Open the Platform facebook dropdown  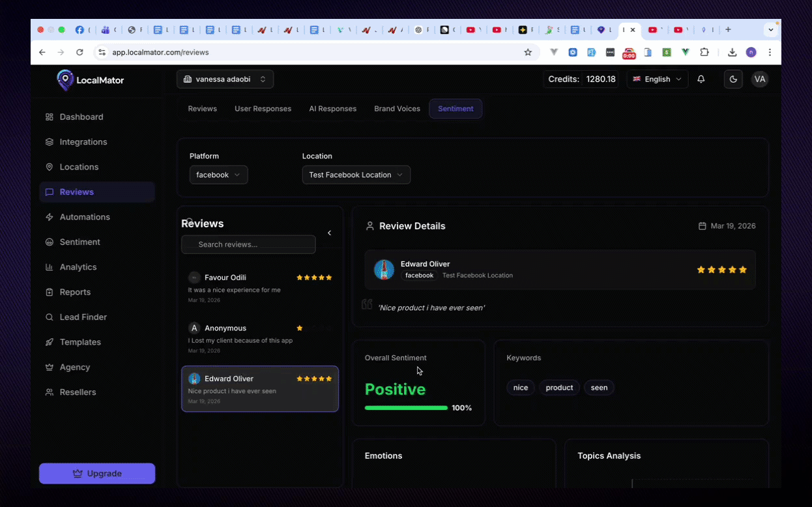click(x=218, y=175)
